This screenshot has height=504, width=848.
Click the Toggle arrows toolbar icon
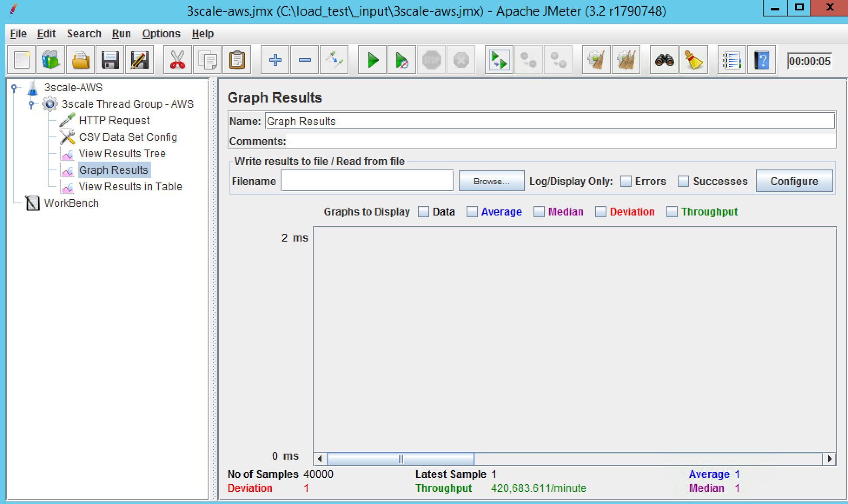click(334, 60)
